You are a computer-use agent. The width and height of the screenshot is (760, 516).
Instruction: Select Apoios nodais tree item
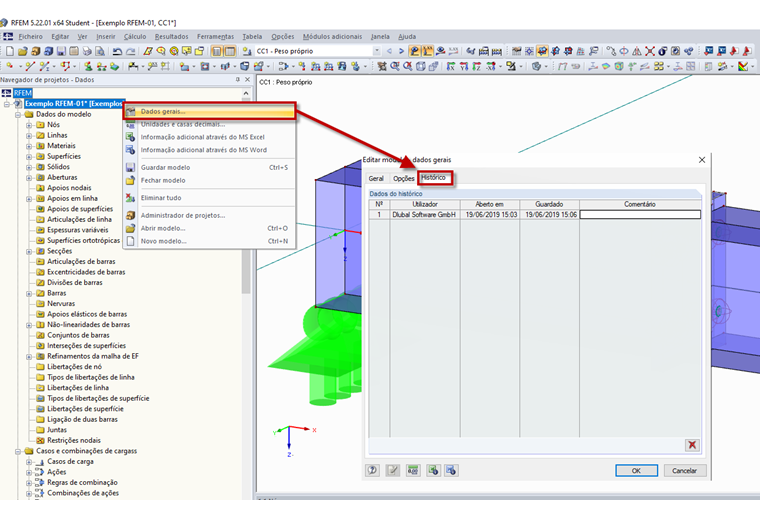[x=69, y=188]
